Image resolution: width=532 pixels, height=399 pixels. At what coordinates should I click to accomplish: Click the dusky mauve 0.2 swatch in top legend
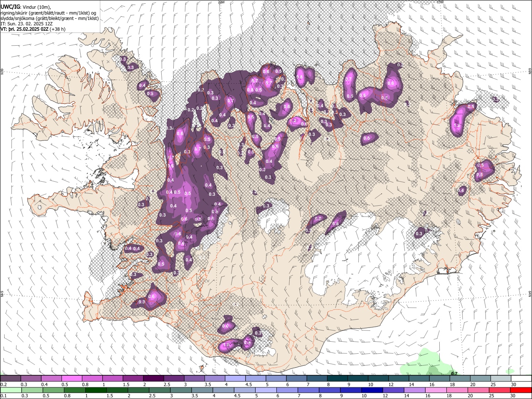coord(10,379)
